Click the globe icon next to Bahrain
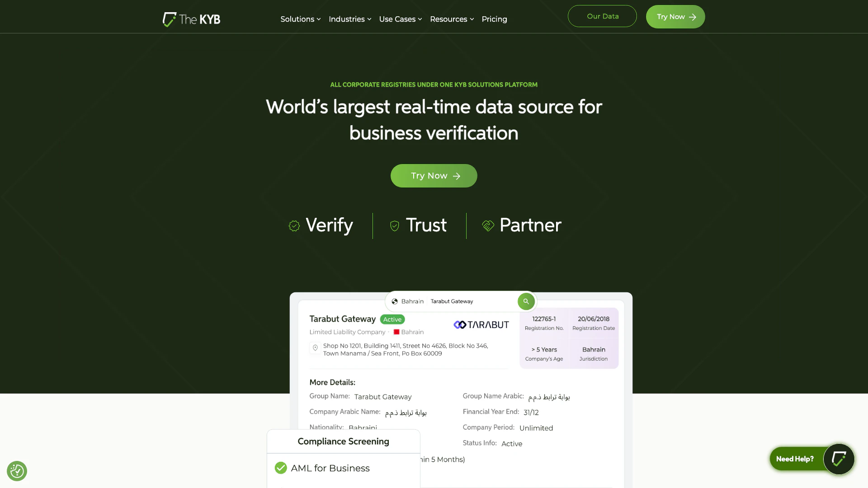This screenshot has height=488, width=868. pos(394,301)
